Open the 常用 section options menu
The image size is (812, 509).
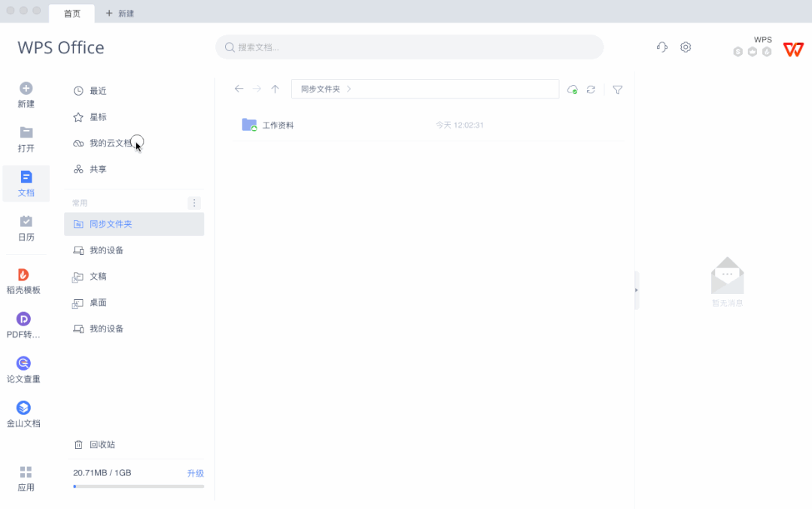point(194,202)
